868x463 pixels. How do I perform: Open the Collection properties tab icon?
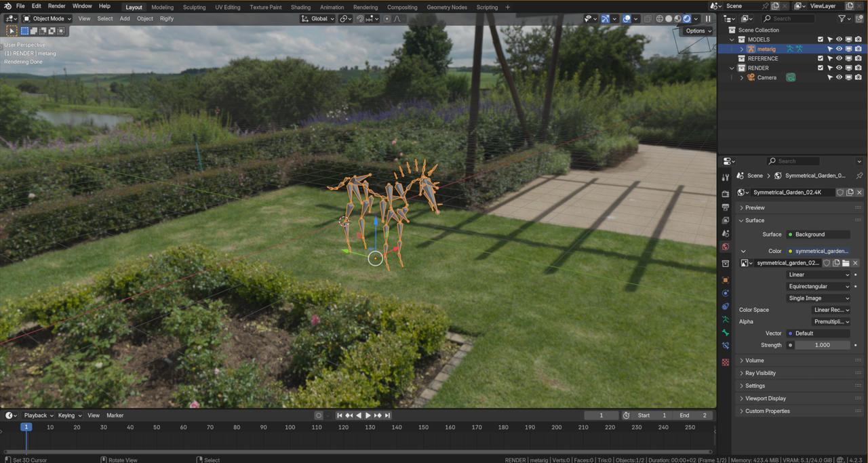(726, 264)
